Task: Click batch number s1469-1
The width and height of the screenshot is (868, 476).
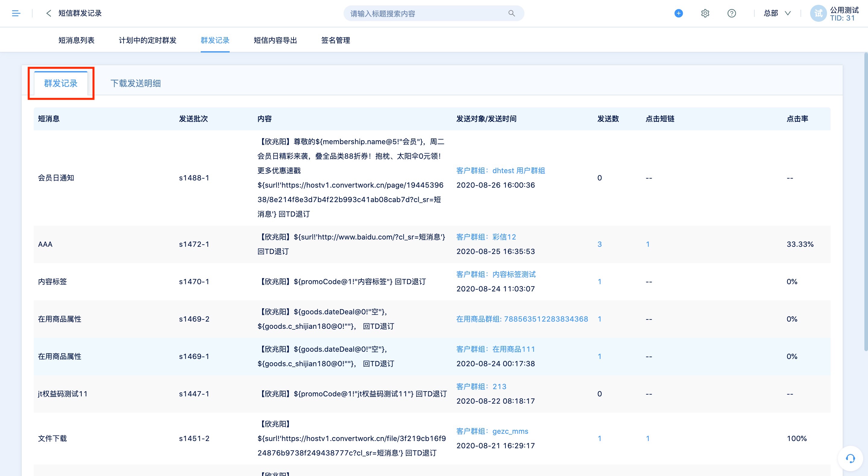Action: pos(194,357)
